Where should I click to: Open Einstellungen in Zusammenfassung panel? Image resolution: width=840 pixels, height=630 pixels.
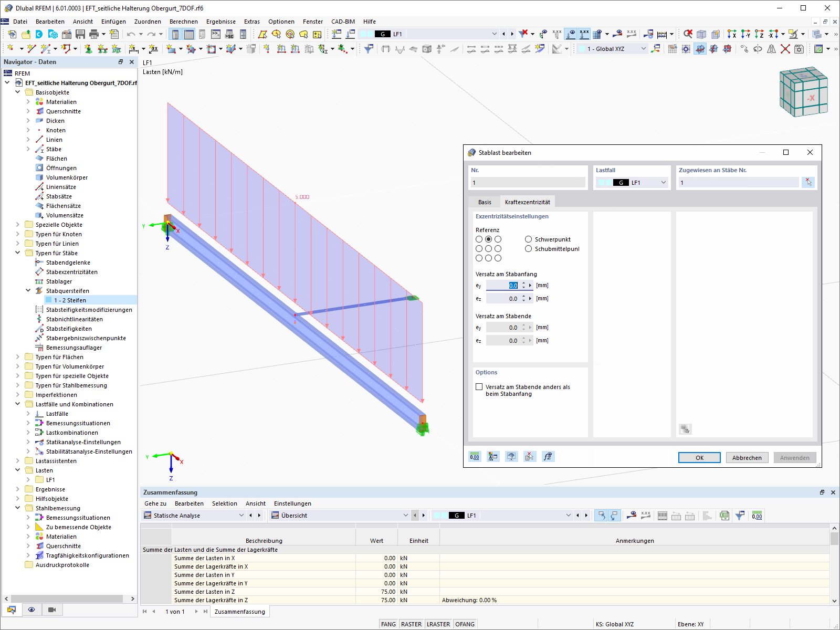(x=292, y=503)
